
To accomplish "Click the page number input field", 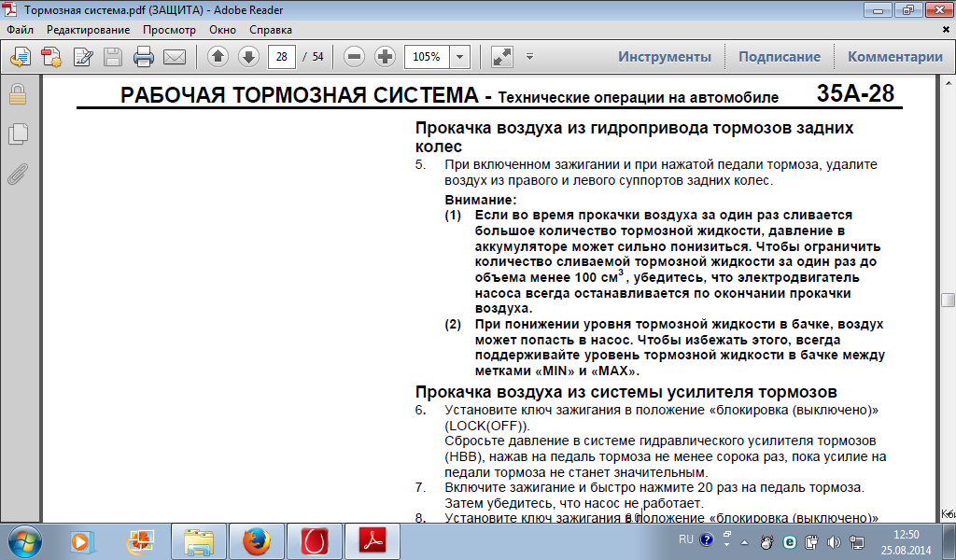I will pos(281,57).
